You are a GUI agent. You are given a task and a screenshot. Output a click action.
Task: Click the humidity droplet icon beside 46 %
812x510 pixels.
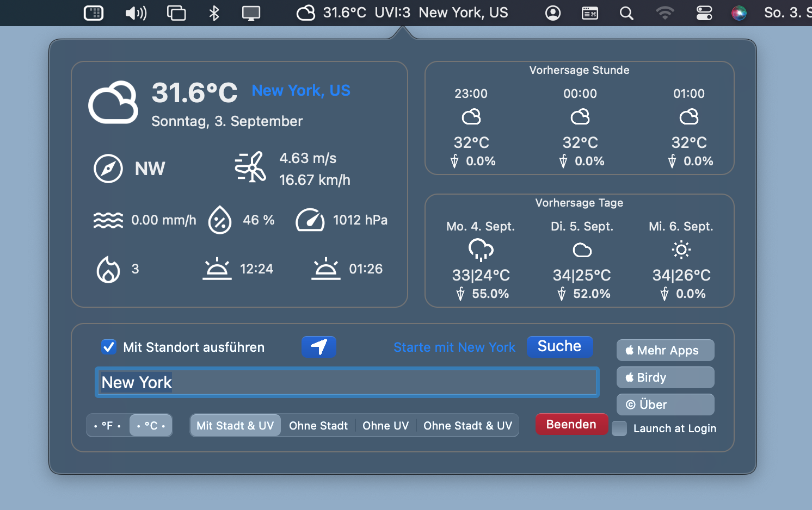pyautogui.click(x=220, y=220)
